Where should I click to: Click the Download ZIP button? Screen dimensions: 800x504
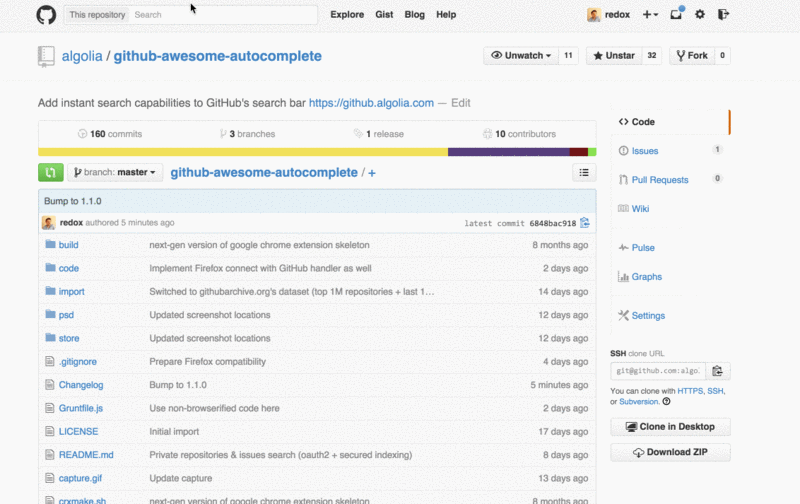[x=670, y=453]
